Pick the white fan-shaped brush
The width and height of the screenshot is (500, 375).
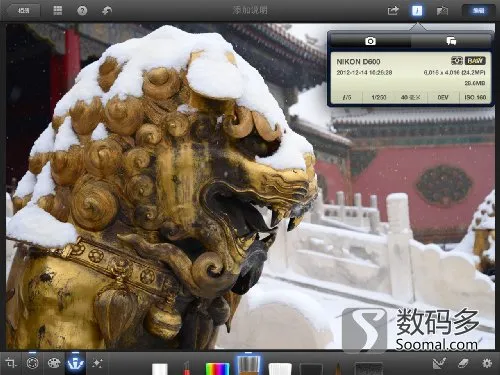[x=280, y=369]
